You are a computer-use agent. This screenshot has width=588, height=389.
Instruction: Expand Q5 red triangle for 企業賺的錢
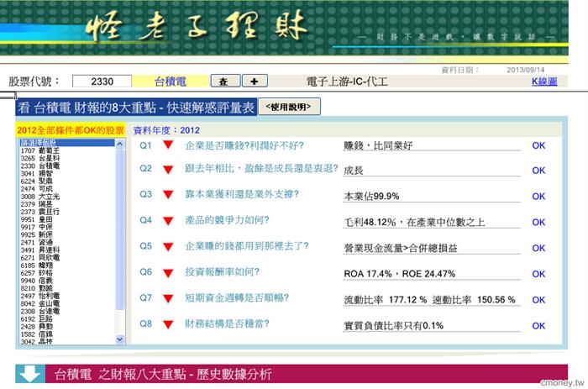pos(168,247)
